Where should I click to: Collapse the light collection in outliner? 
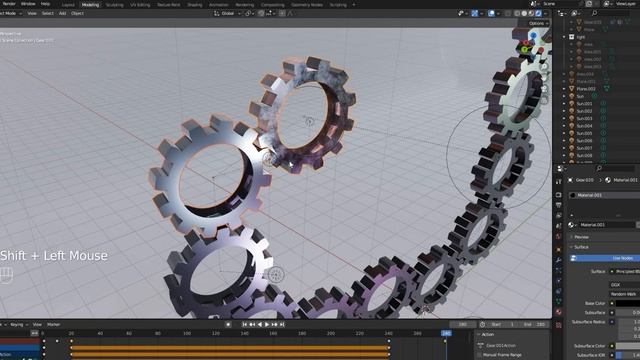(x=564, y=37)
